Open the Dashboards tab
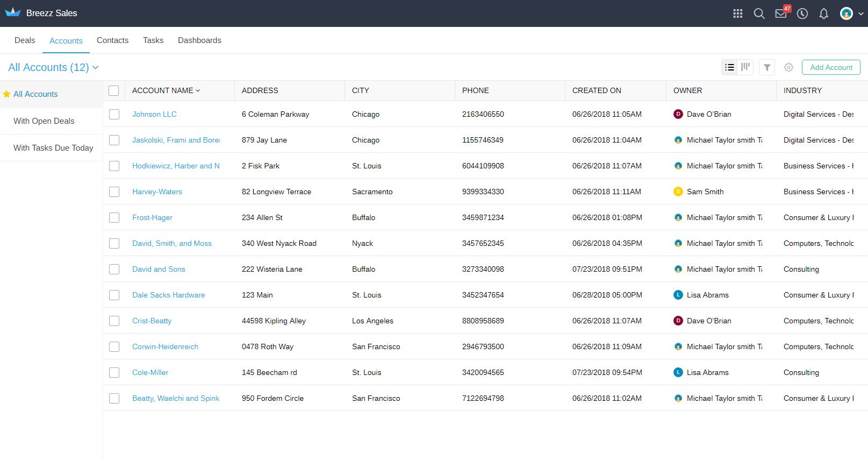The image size is (868, 460). point(199,40)
